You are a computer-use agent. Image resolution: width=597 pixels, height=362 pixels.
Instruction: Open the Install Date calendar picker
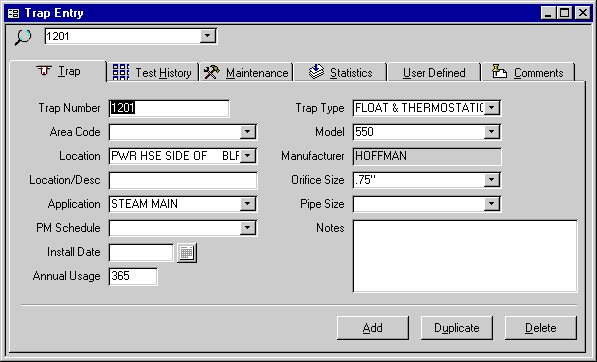(187, 253)
